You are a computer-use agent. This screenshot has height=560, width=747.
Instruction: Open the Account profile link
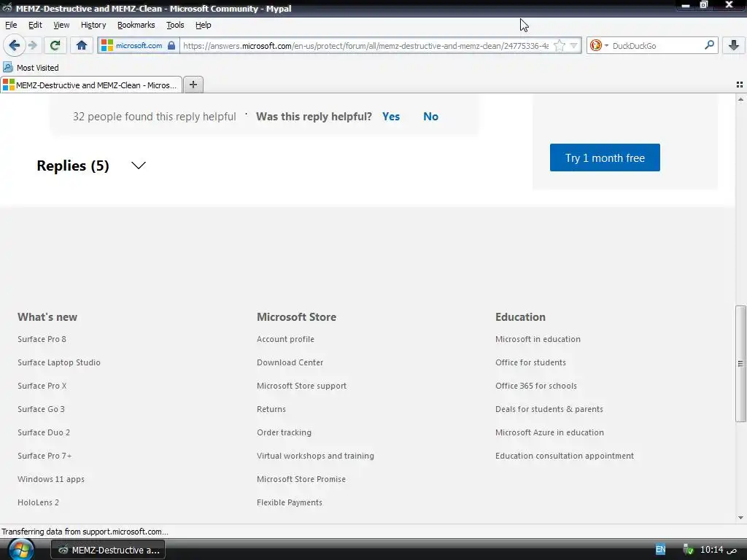pos(285,339)
